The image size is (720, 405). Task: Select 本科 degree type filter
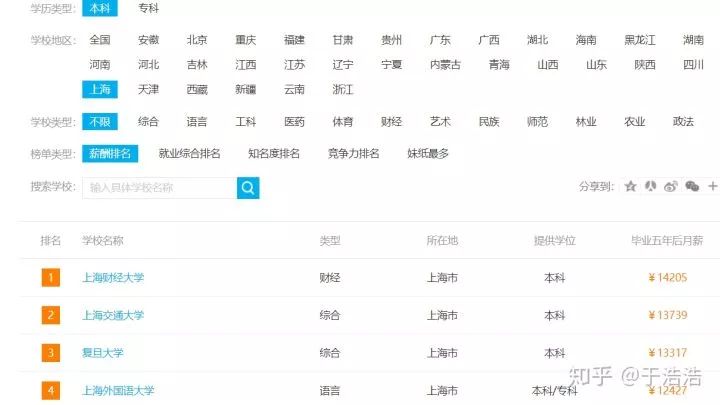[x=100, y=8]
